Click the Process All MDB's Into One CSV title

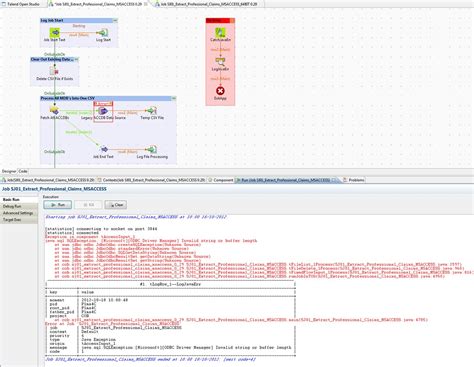68,98
